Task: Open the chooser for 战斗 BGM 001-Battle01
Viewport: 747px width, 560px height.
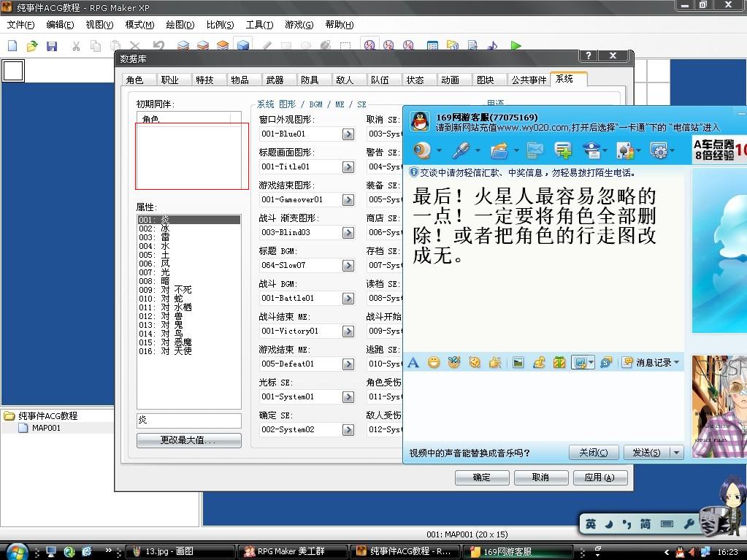Action: 348,299
